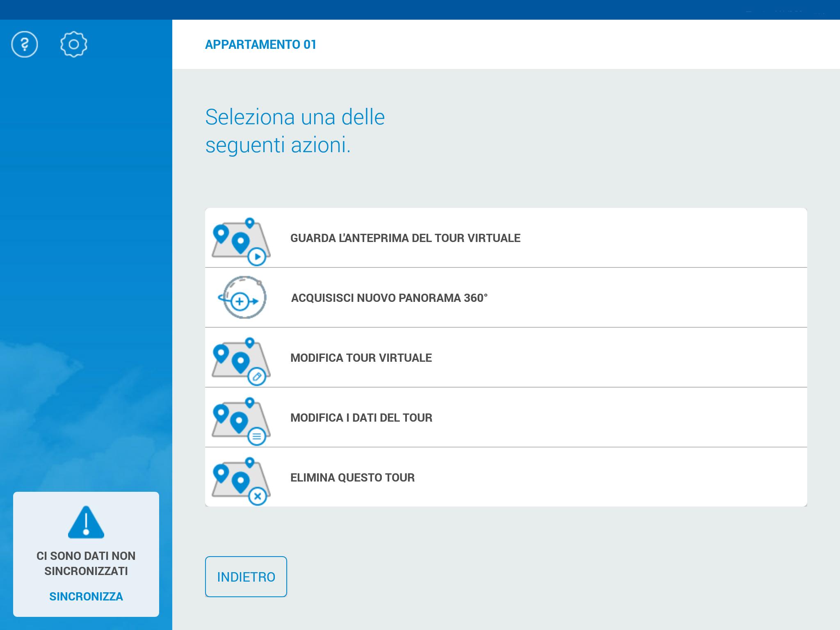
Task: Click the Sincronizza link
Action: pos(86,596)
